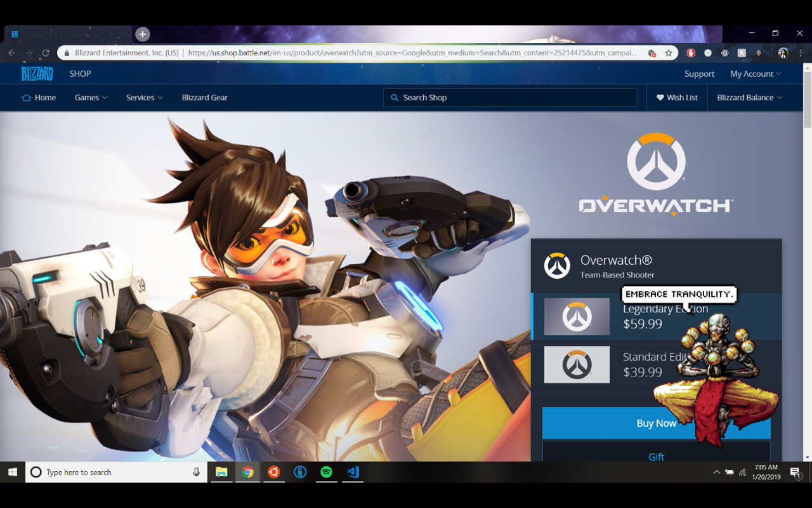Click the white circle extension icon
Image resolution: width=812 pixels, height=508 pixels.
tap(708, 53)
